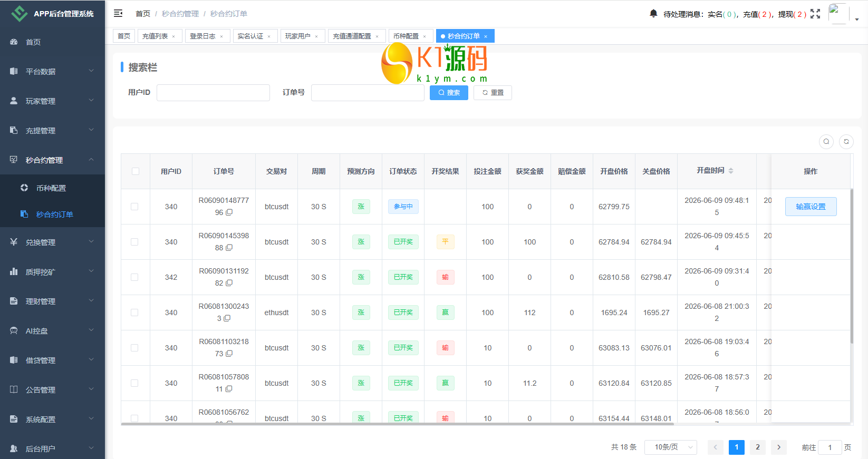
Task: Copy order number R0608105780811
Action: [229, 389]
